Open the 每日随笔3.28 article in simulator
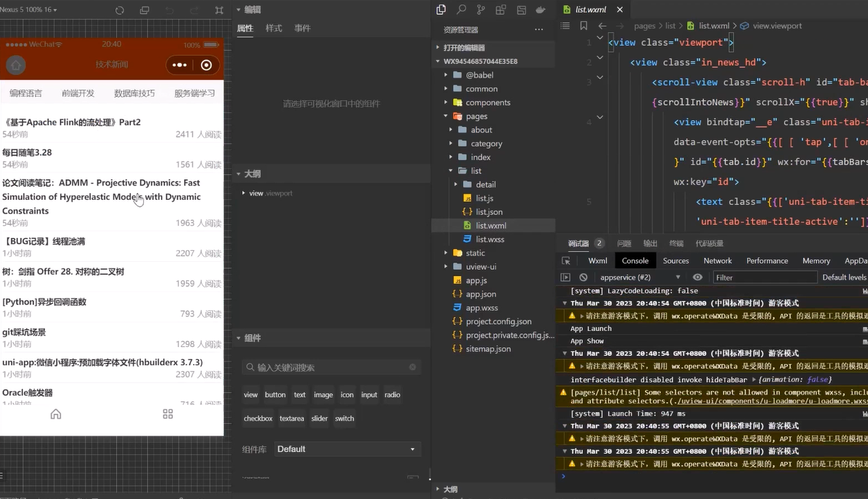 pos(112,158)
